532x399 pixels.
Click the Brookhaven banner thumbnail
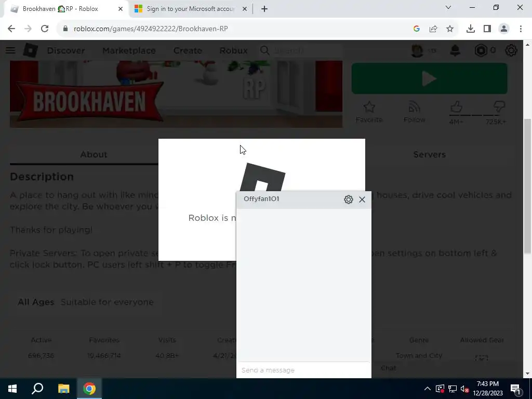click(176, 95)
